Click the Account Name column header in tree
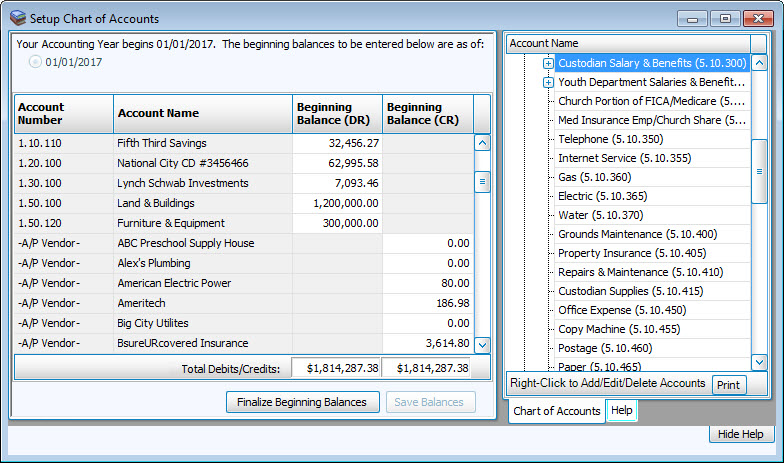The image size is (784, 463). pos(630,44)
